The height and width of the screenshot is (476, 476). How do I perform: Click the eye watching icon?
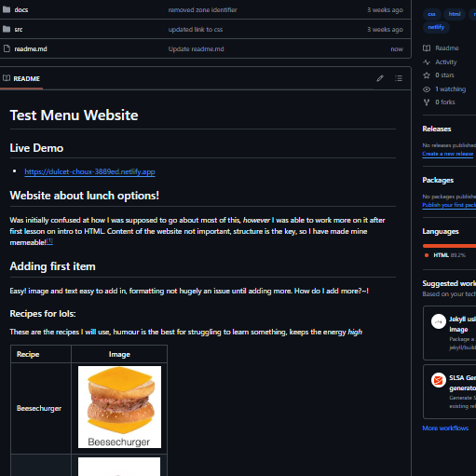[x=427, y=89]
